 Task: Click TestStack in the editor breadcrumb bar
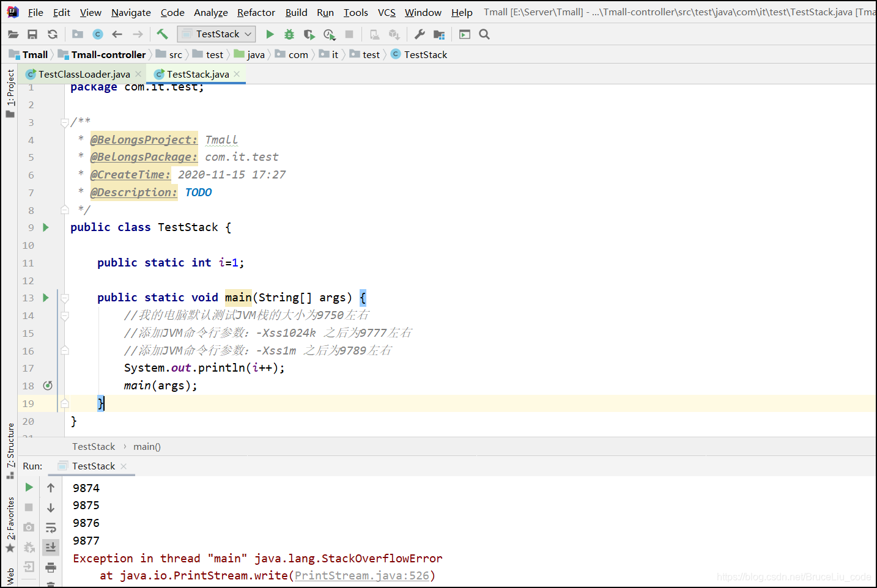tap(94, 447)
